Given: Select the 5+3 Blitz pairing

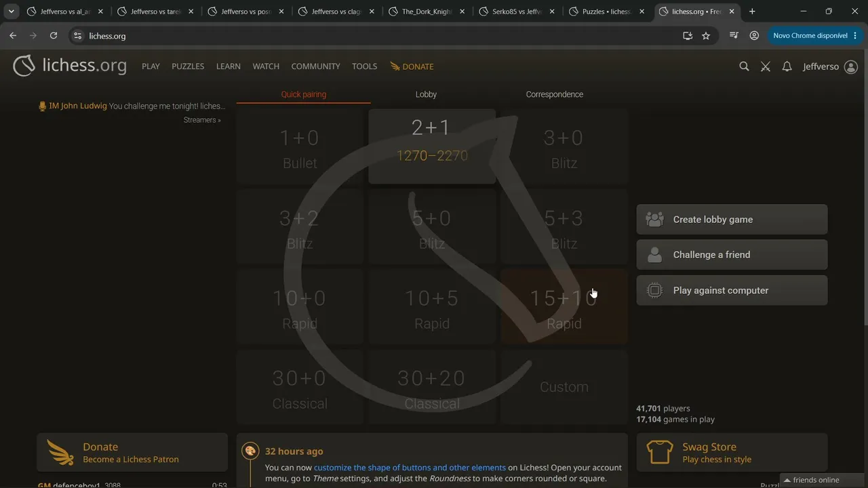Looking at the screenshot, I should click(x=564, y=226).
